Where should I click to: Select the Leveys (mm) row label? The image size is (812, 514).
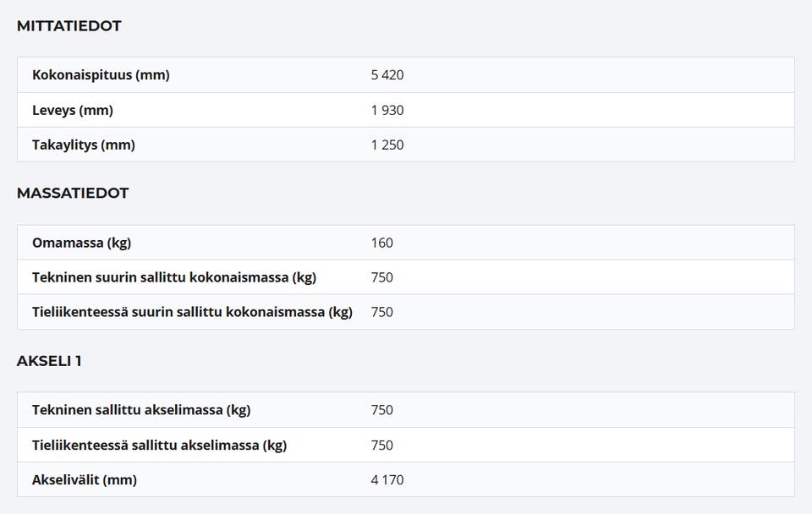coord(73,110)
